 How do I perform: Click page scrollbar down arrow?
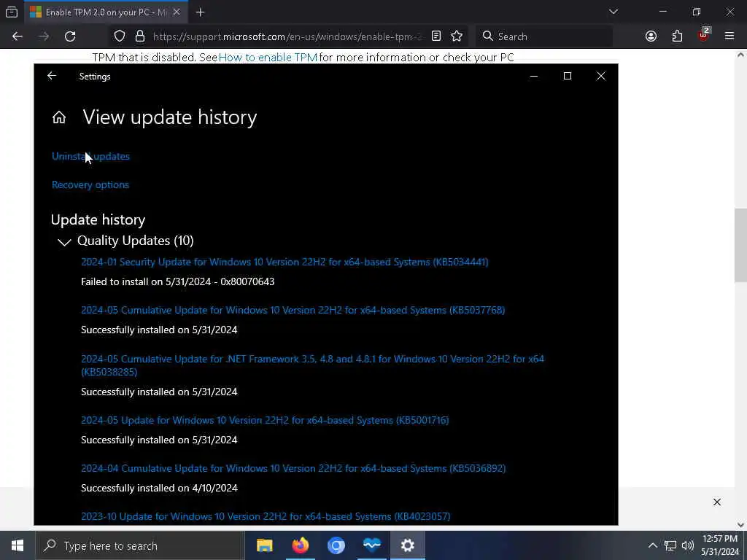pyautogui.click(x=740, y=525)
